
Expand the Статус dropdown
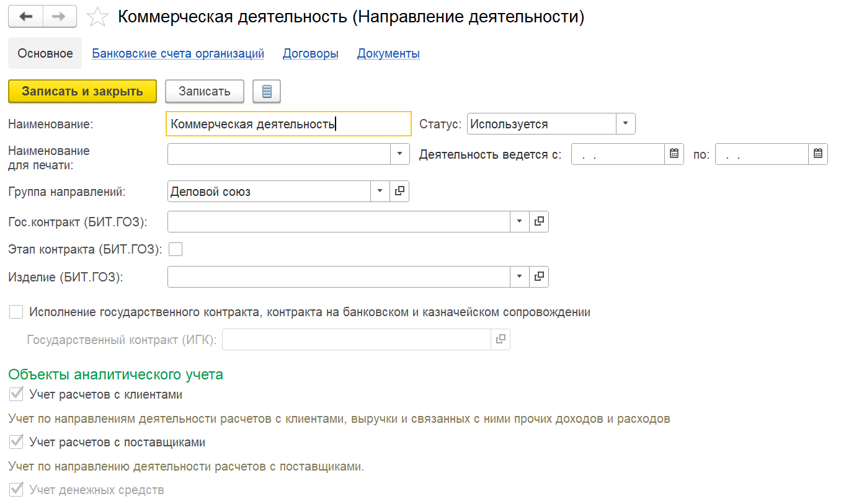point(626,123)
